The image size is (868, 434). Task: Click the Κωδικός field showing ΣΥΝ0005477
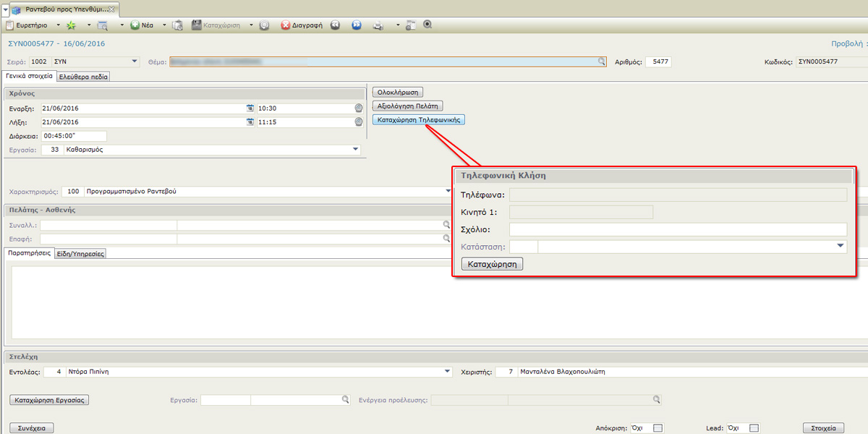(832, 62)
